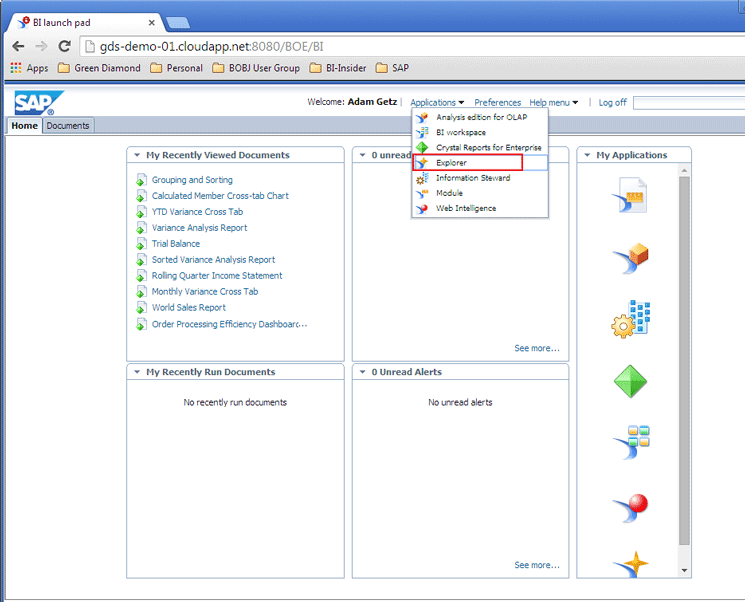Click the topmost document icon in My Applications
Screen dimensions: 745x602
[631, 195]
